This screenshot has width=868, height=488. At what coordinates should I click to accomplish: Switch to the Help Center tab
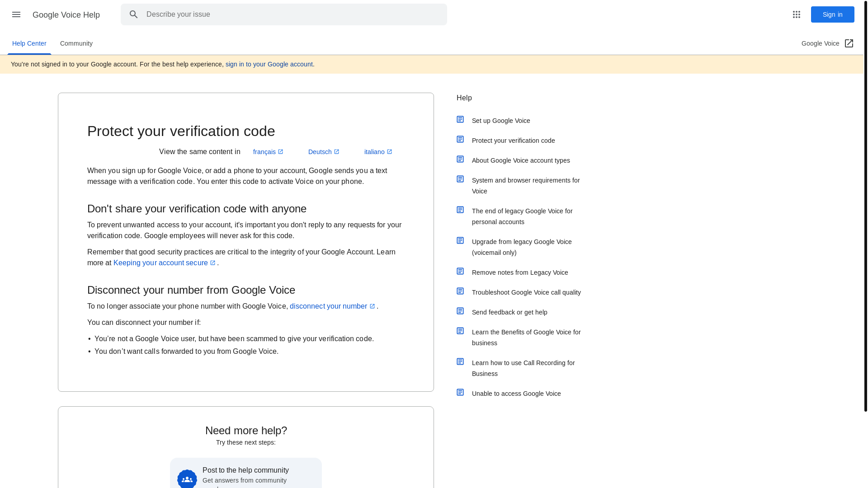click(29, 43)
